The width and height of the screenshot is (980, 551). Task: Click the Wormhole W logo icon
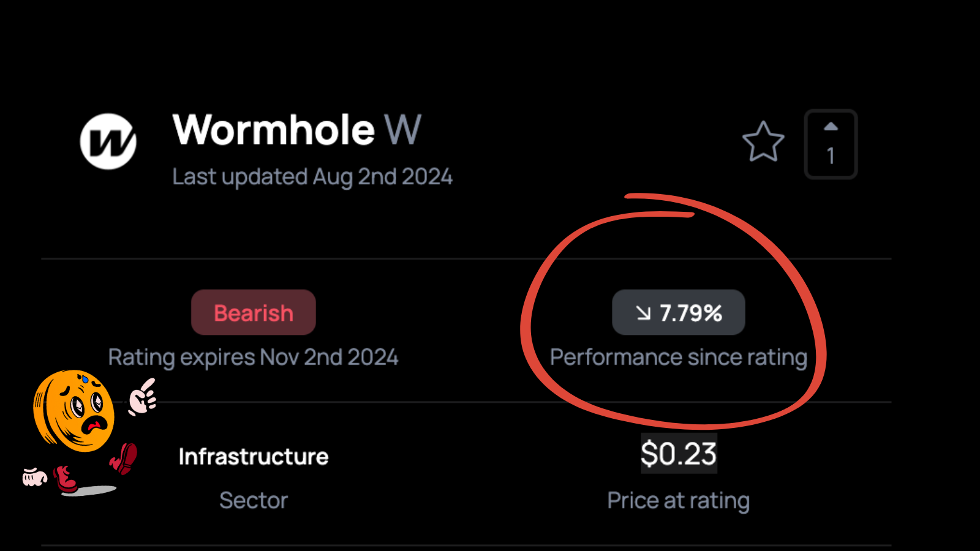108,141
